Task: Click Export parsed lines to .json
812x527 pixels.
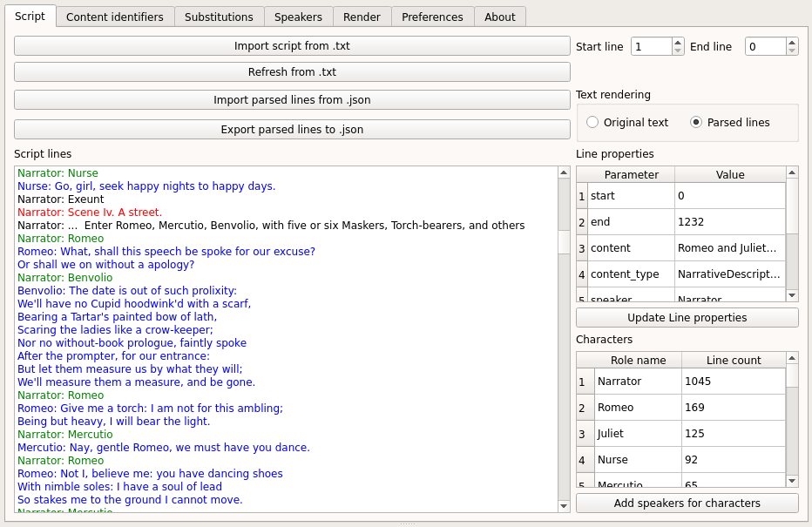Action: (292, 130)
